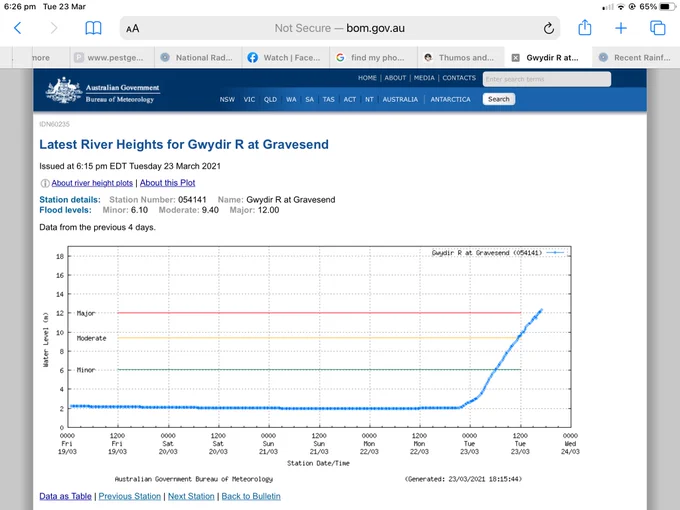Add a new tab with plus icon
The width and height of the screenshot is (680, 510).
point(621,29)
